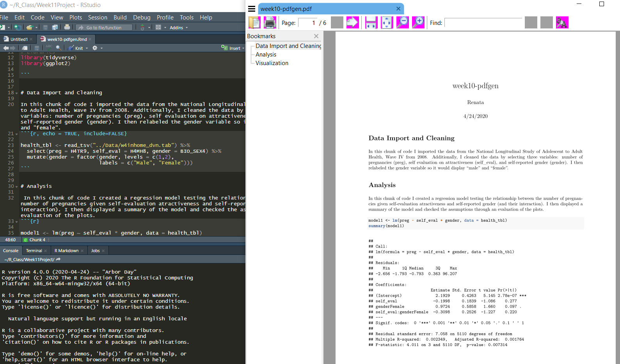
Task: Click the show in new window icon
Action: (x=25, y=48)
